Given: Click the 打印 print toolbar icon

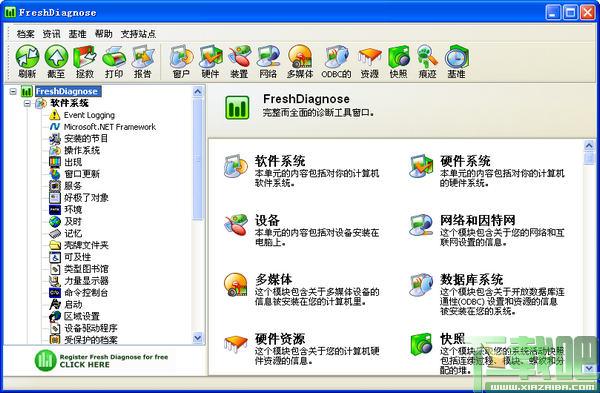Looking at the screenshot, I should click(114, 62).
